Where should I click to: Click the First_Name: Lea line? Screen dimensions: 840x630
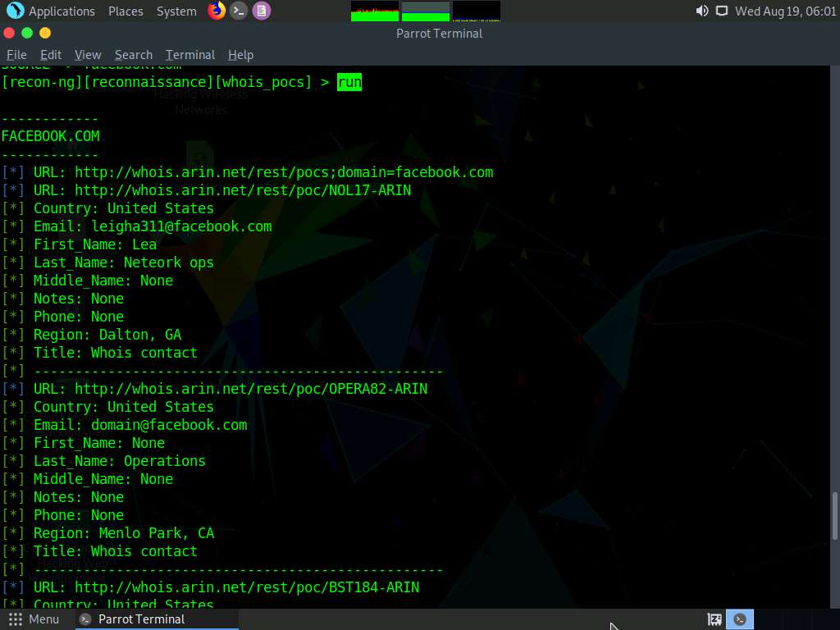[x=95, y=244]
